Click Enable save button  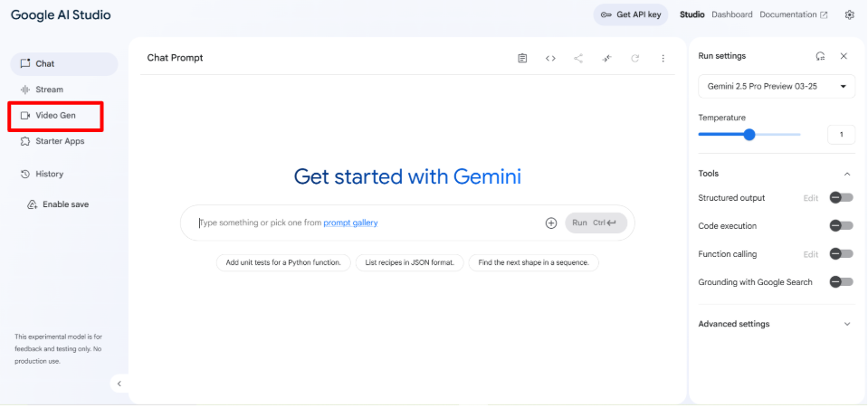point(58,204)
